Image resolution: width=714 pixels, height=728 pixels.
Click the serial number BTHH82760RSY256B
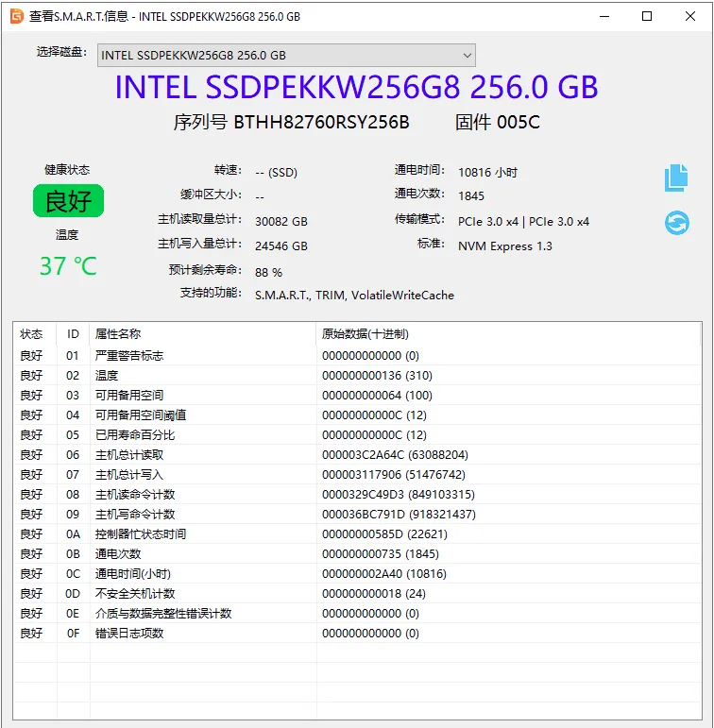(321, 122)
